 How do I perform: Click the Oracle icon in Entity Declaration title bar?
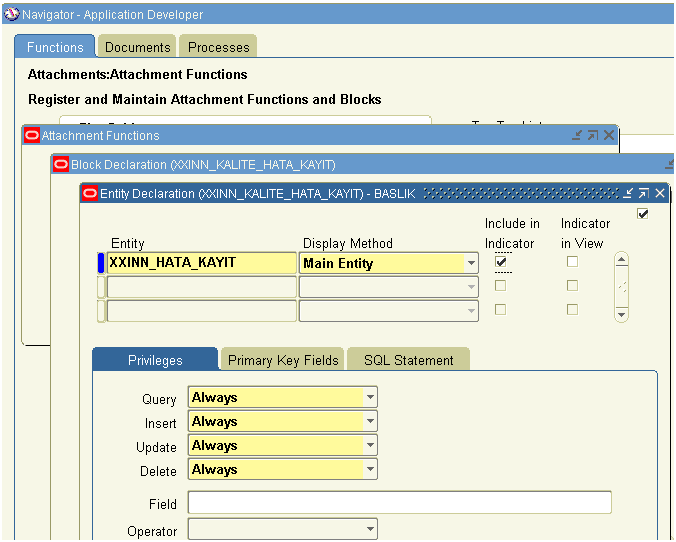coord(89,193)
